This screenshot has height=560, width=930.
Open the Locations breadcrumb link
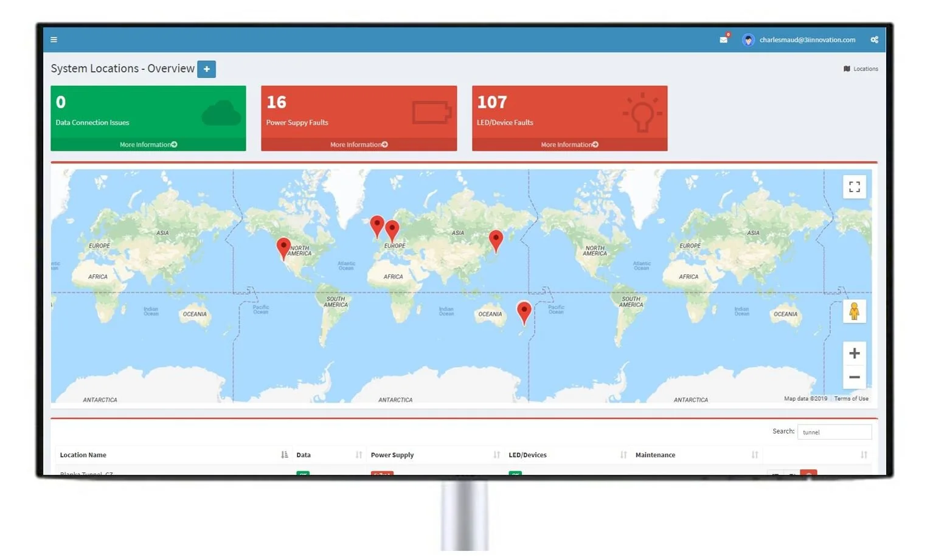(866, 69)
